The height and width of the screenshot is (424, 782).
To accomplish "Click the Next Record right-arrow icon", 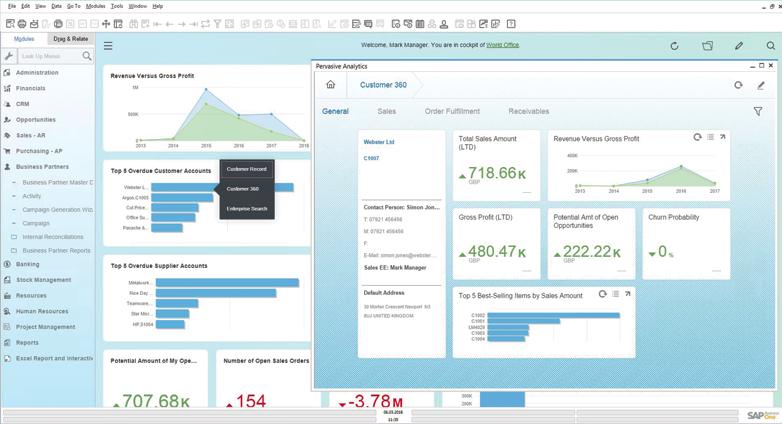I will (x=182, y=23).
